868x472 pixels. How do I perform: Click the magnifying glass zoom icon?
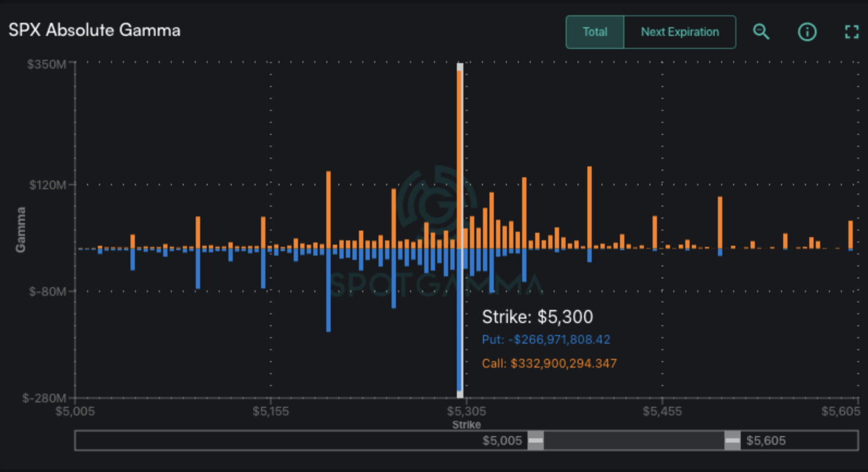click(761, 32)
